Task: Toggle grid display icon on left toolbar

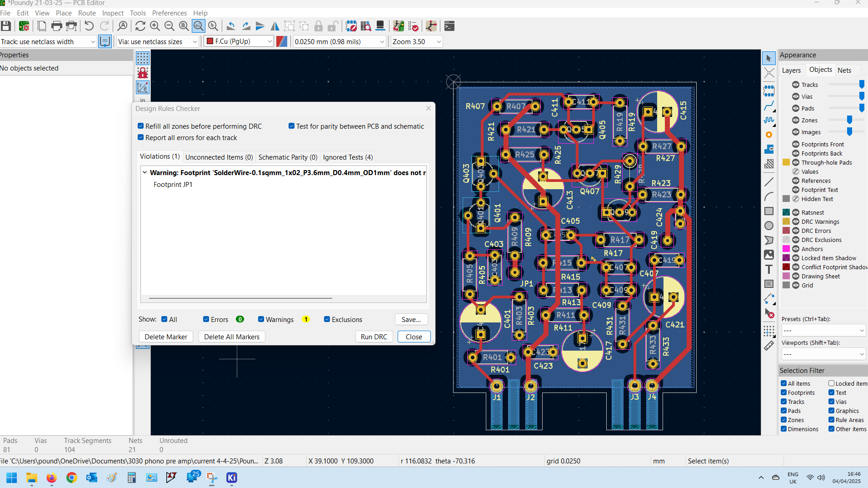Action: pyautogui.click(x=143, y=58)
